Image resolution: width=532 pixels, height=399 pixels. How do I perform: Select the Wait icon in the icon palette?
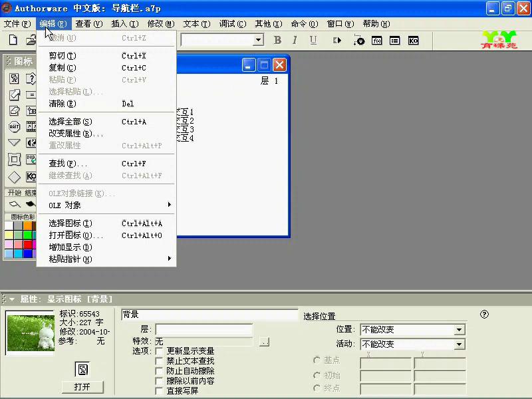click(x=14, y=126)
